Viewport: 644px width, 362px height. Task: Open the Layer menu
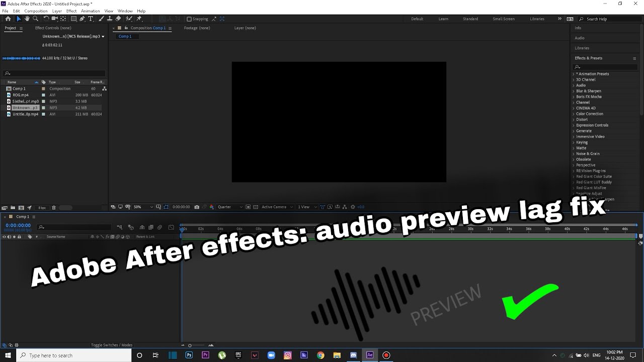coord(57,11)
